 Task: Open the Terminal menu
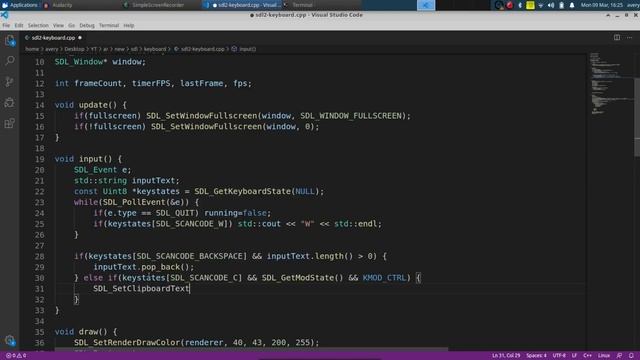(109, 25)
